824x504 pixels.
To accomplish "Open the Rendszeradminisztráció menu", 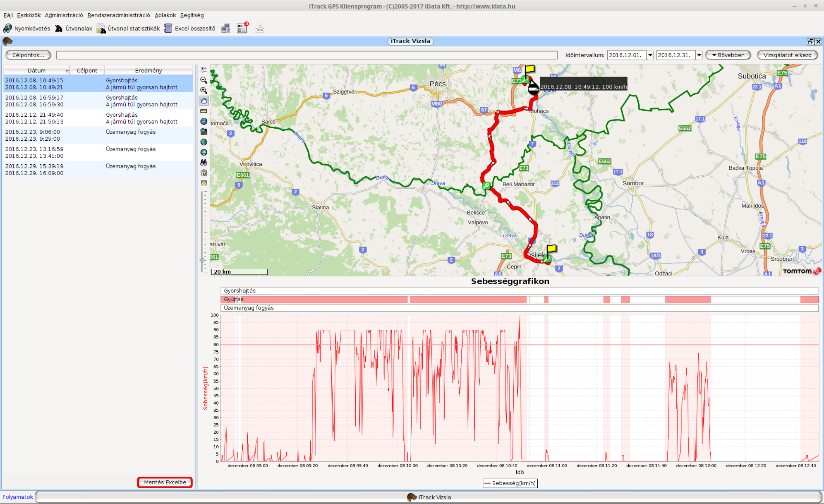I will [x=118, y=15].
